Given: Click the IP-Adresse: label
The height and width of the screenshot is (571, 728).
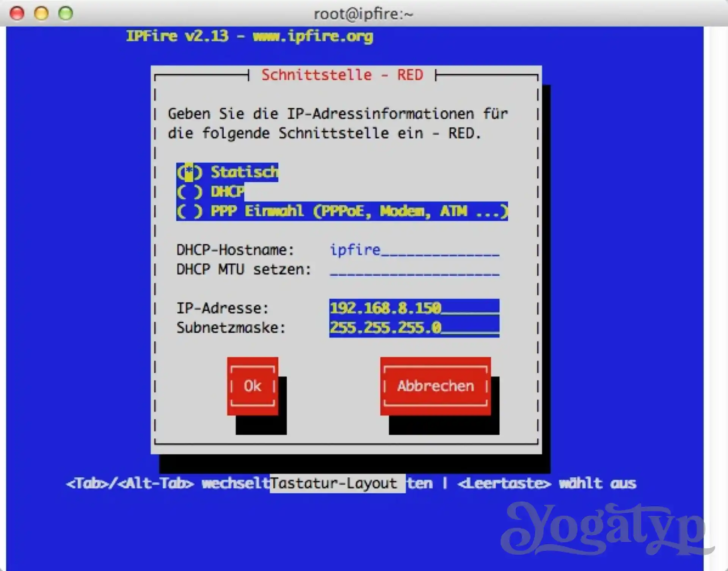Looking at the screenshot, I should point(223,308).
